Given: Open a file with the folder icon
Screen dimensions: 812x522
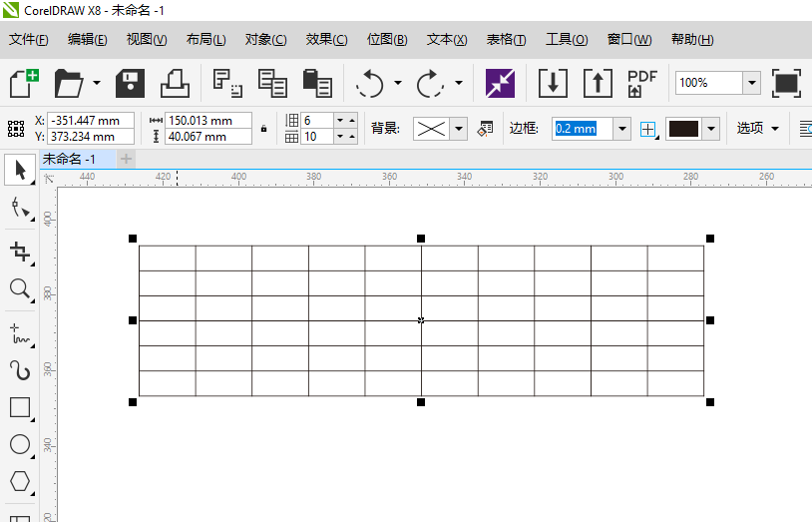Looking at the screenshot, I should tap(69, 83).
